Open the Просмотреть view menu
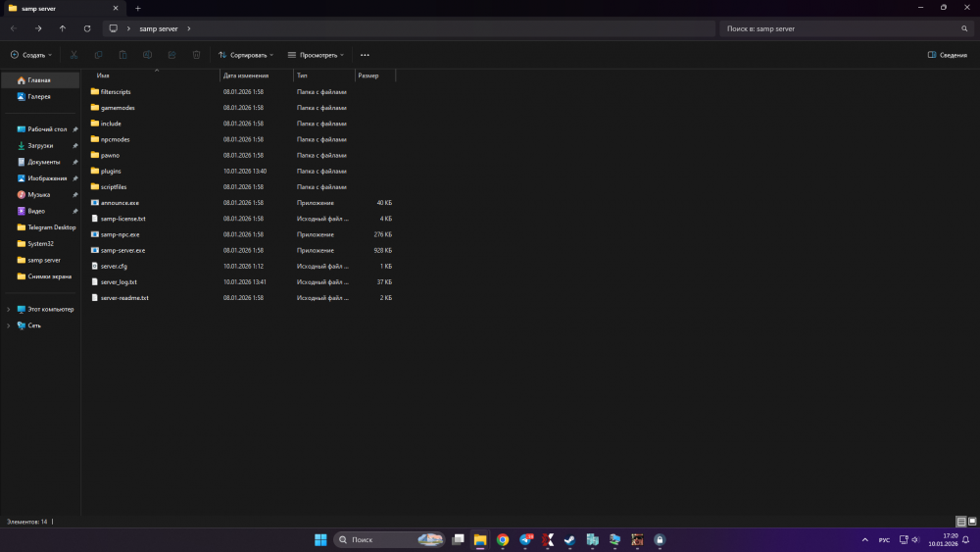This screenshot has height=552, width=980. (316, 55)
